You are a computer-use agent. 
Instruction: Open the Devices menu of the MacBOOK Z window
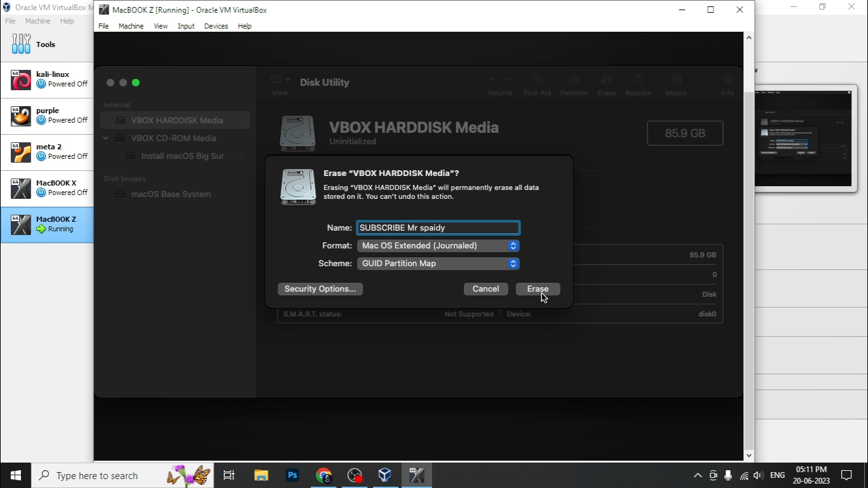[x=216, y=26]
